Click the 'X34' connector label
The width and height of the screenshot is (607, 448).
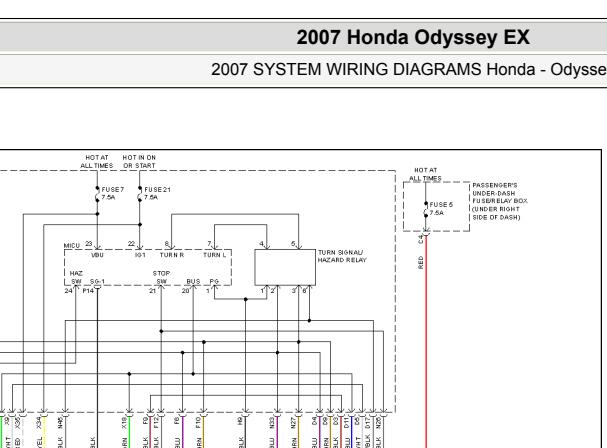(x=39, y=422)
